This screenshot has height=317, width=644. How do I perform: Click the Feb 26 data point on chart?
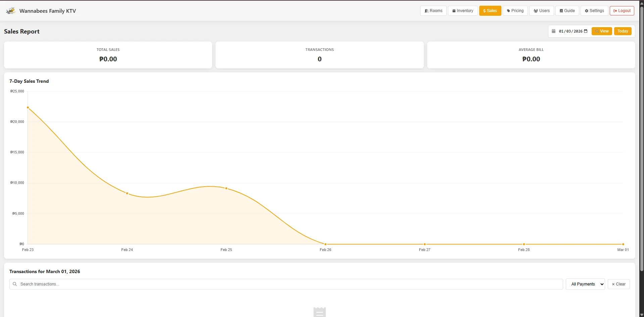tap(326, 244)
